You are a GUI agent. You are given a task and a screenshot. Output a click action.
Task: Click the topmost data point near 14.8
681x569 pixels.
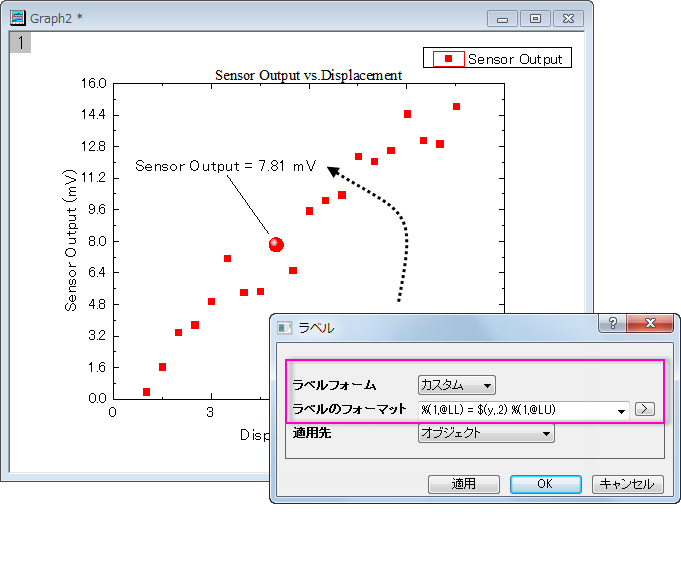tap(456, 106)
